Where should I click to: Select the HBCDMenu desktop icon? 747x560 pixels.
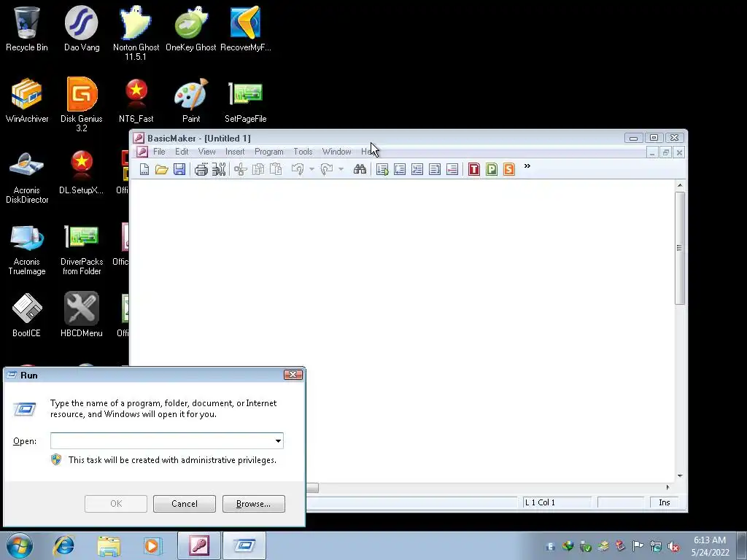click(x=82, y=314)
